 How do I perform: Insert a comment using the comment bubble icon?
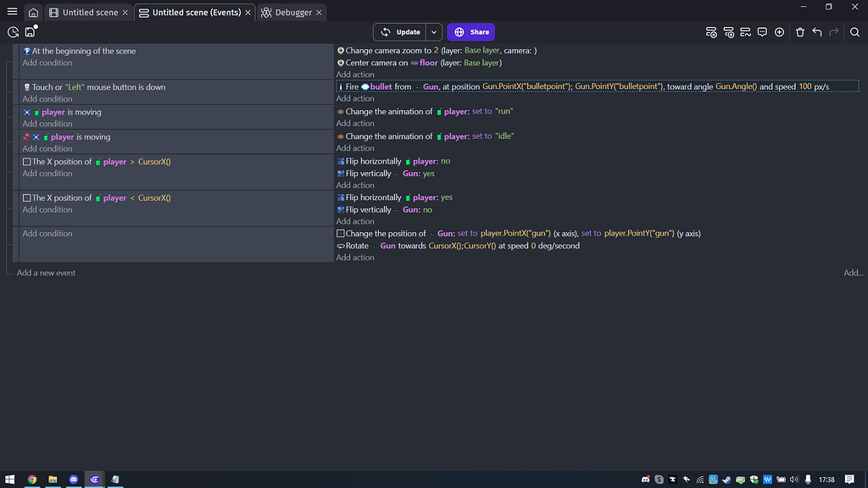click(762, 31)
